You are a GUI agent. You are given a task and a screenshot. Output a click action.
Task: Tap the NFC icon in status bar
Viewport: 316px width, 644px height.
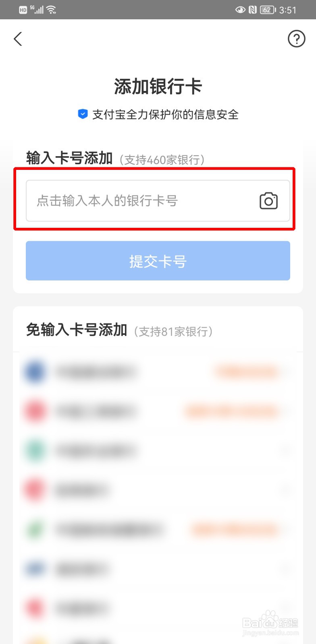tap(253, 10)
